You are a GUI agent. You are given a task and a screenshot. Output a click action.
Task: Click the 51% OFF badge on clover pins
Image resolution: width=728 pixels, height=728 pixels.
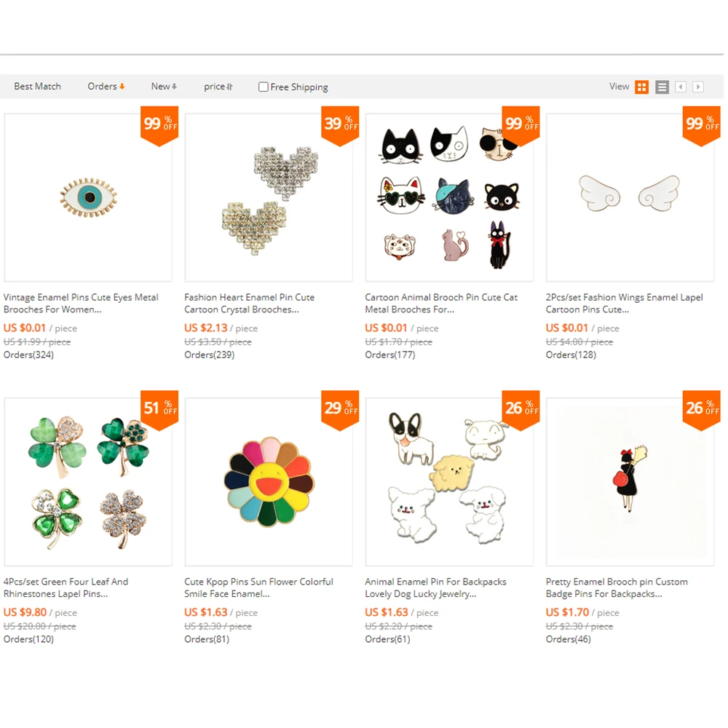pos(159,410)
